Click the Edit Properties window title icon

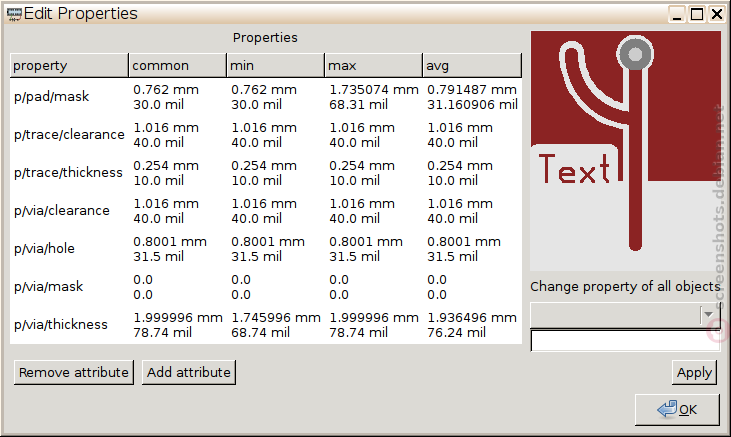click(x=14, y=14)
